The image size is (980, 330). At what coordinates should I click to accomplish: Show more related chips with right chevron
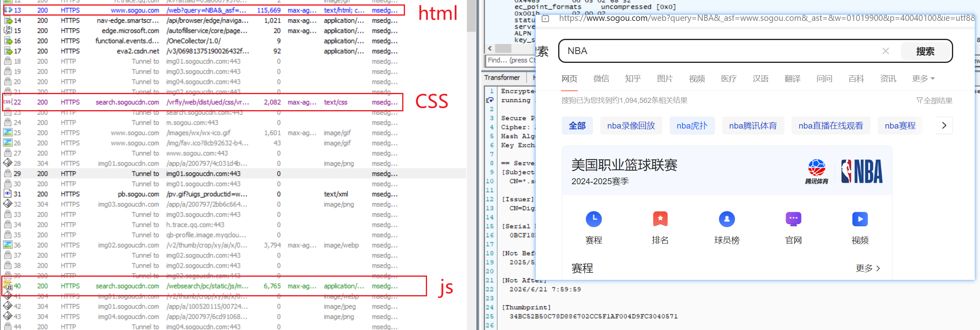tap(944, 125)
